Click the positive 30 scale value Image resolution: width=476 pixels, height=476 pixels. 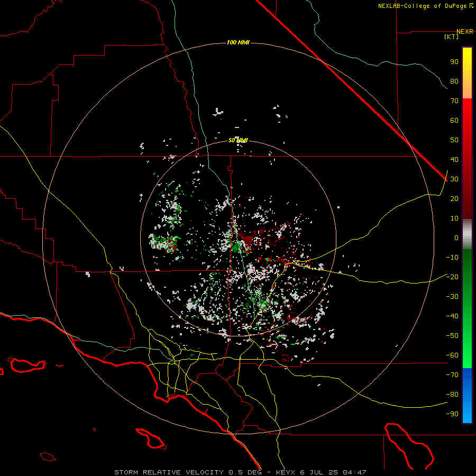point(454,179)
